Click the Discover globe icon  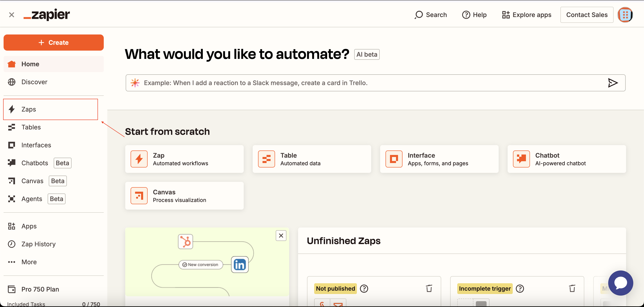pos(11,82)
